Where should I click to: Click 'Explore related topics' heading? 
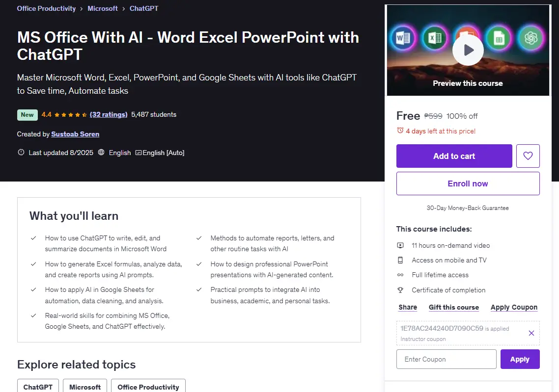pos(76,365)
